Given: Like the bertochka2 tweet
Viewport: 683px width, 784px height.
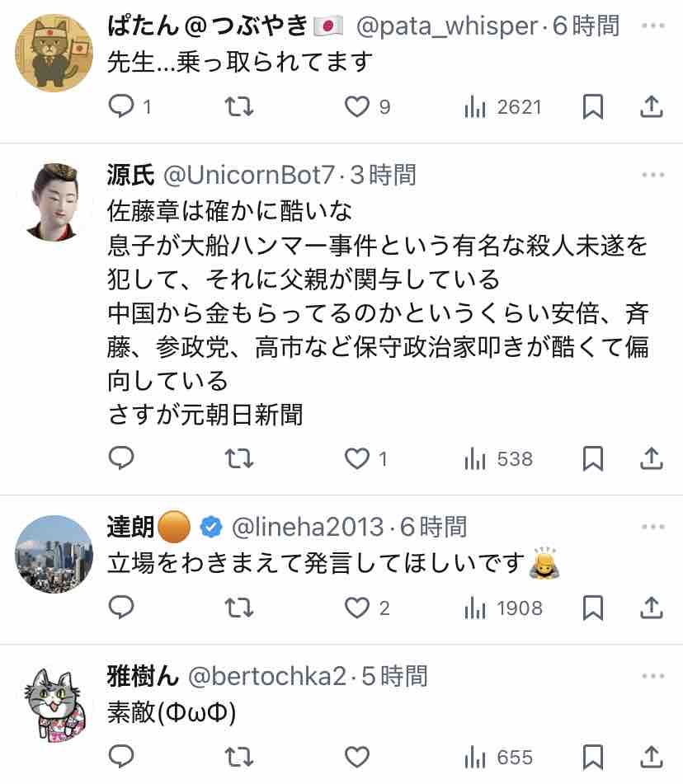Looking at the screenshot, I should (357, 757).
